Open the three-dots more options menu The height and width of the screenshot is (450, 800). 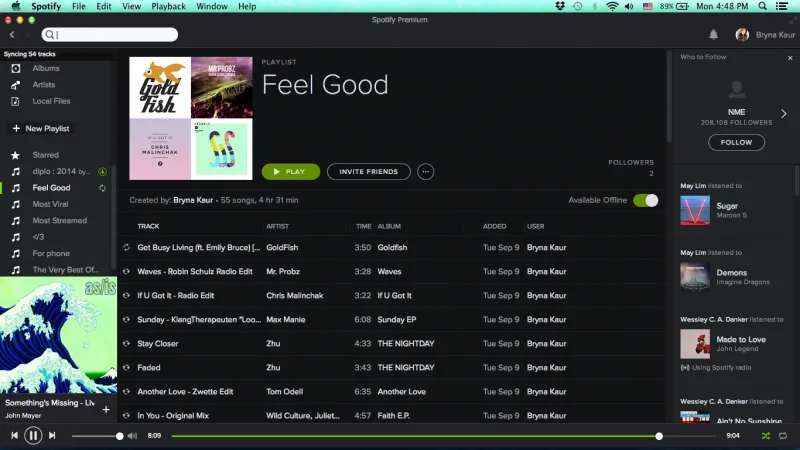pyautogui.click(x=426, y=172)
